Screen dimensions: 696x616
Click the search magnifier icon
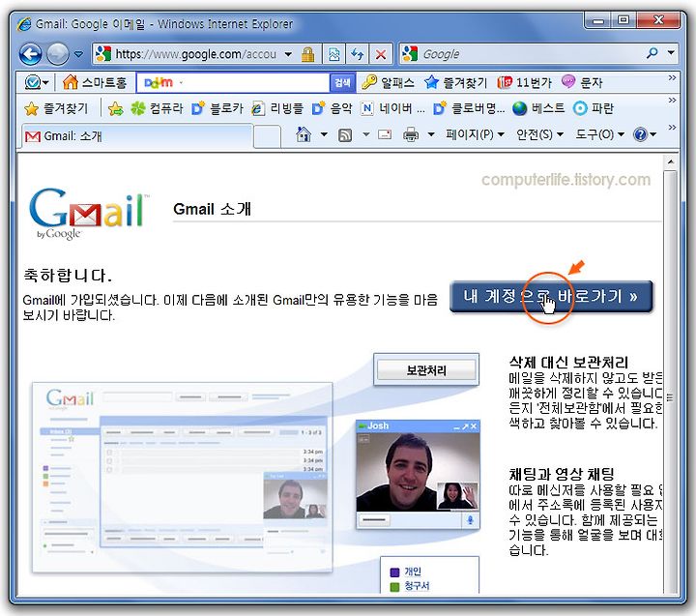(x=652, y=54)
